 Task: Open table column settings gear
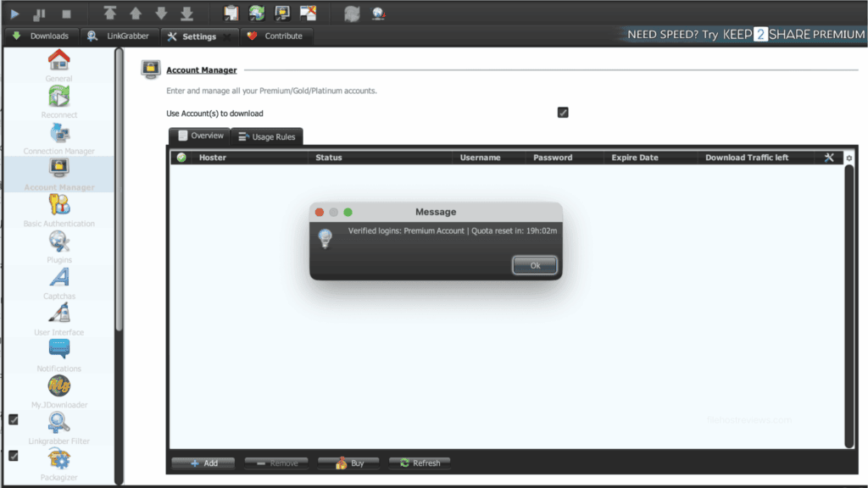point(849,158)
